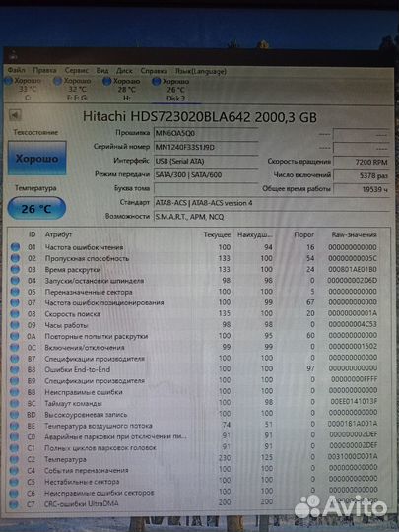399x532 pixels.
Task: Click the Прошивка firmware field
Action: 206,133
